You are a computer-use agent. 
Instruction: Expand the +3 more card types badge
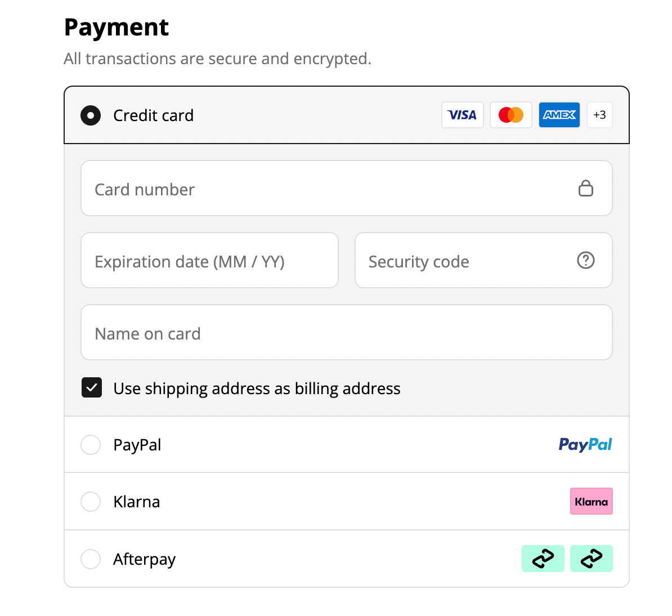(x=599, y=115)
